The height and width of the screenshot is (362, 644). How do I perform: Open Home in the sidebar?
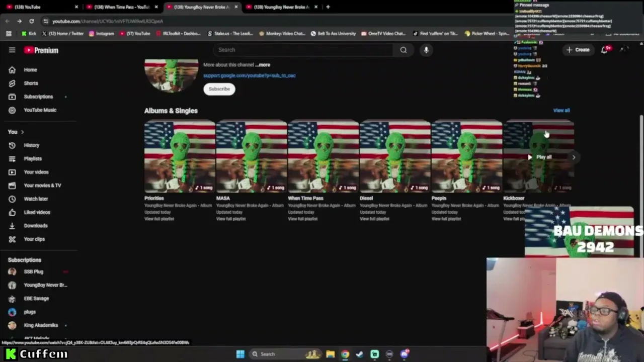(x=30, y=70)
